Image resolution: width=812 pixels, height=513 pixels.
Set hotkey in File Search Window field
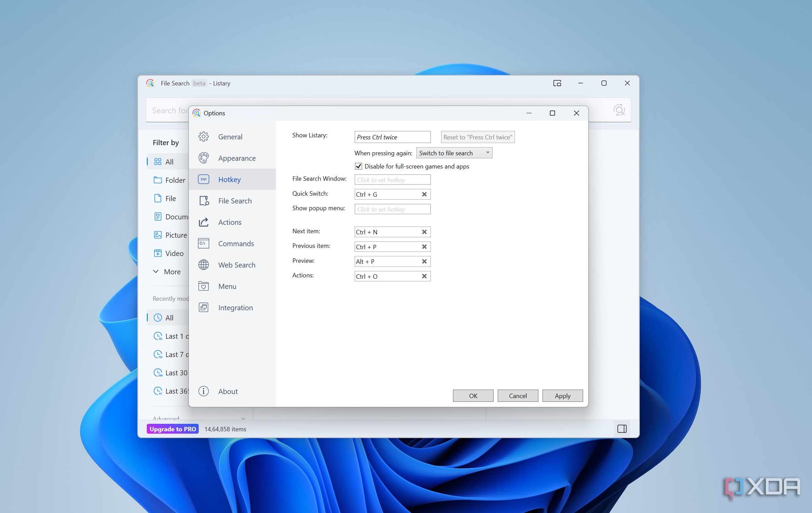(393, 180)
